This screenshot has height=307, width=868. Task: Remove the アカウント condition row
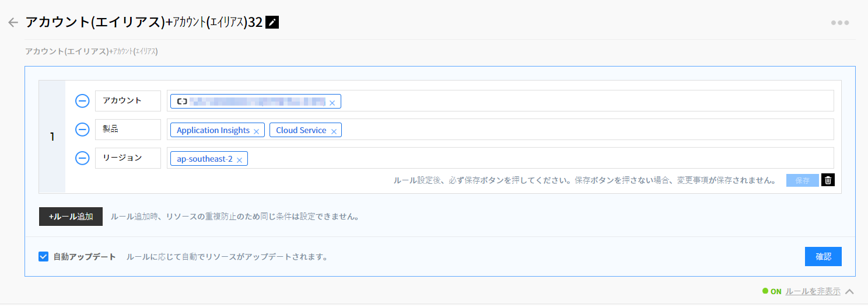pyautogui.click(x=82, y=101)
